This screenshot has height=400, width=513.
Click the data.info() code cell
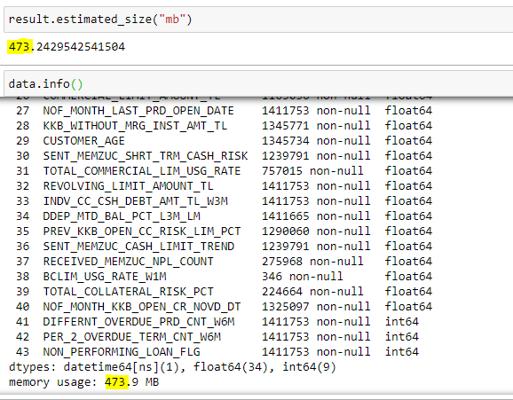click(258, 84)
